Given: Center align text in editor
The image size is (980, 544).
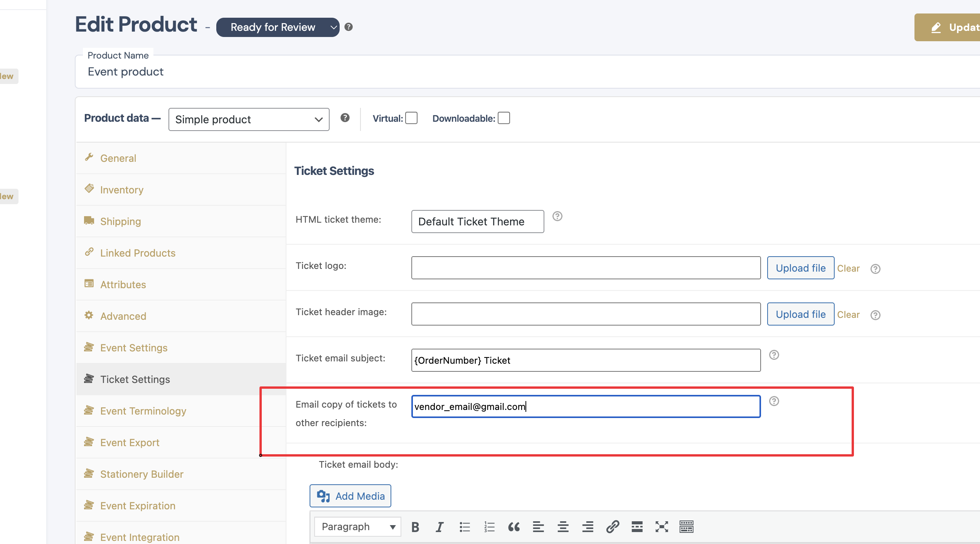Looking at the screenshot, I should (x=563, y=527).
